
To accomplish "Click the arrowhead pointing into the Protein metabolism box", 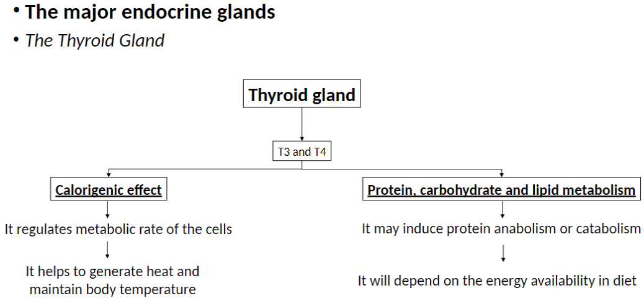I will (x=502, y=174).
